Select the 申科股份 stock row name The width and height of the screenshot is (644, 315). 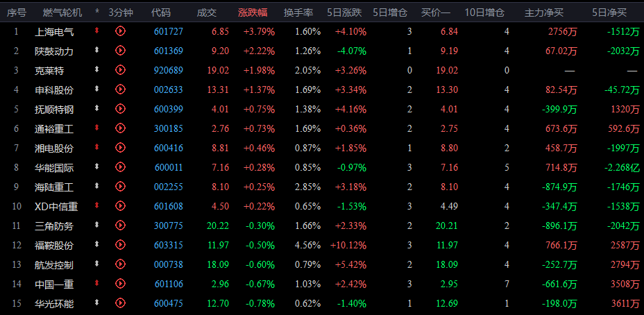coord(54,90)
